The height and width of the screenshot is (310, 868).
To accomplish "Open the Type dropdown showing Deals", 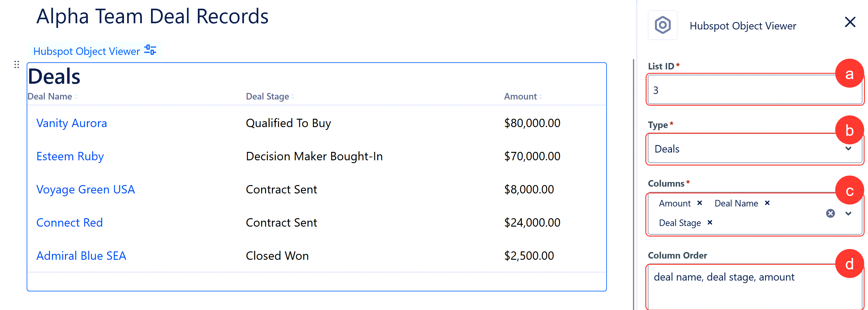I will click(x=754, y=149).
